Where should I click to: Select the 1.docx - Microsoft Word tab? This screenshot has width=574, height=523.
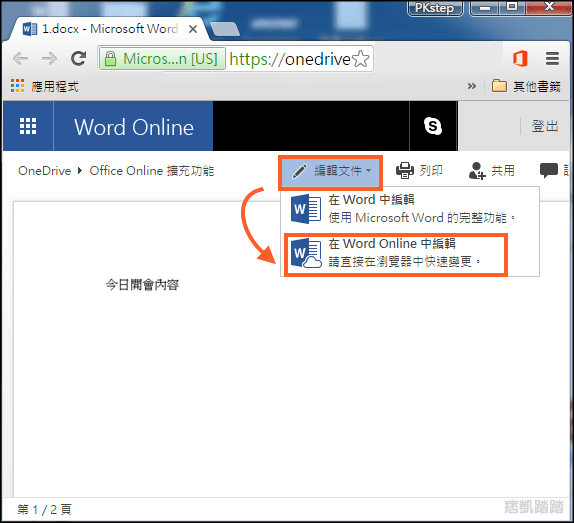[110, 29]
